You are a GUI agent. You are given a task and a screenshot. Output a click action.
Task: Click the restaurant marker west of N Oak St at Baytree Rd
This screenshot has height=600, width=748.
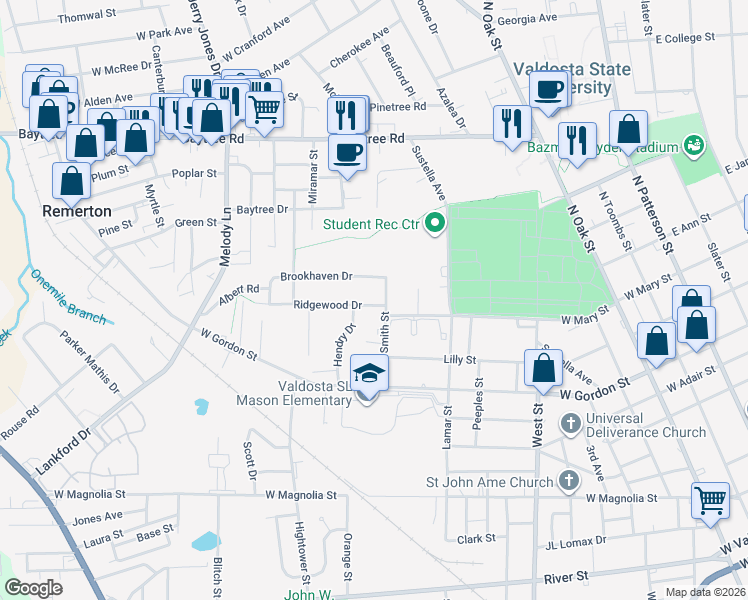point(512,125)
